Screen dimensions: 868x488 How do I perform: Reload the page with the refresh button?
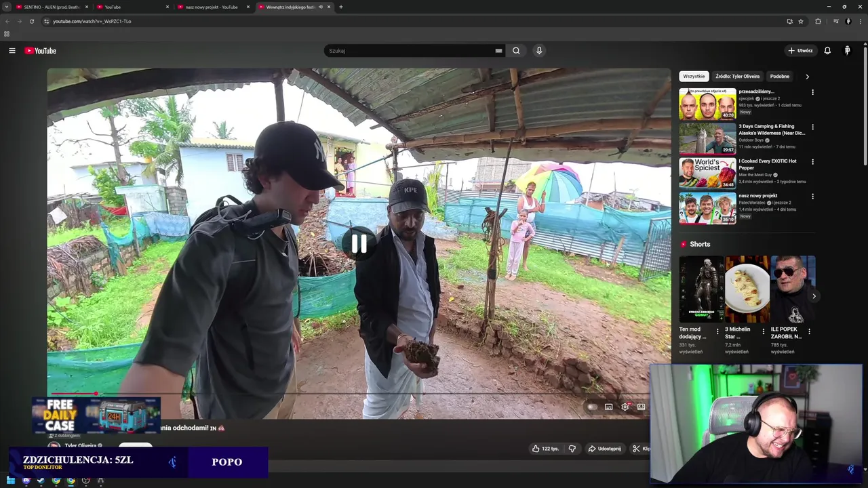click(32, 21)
